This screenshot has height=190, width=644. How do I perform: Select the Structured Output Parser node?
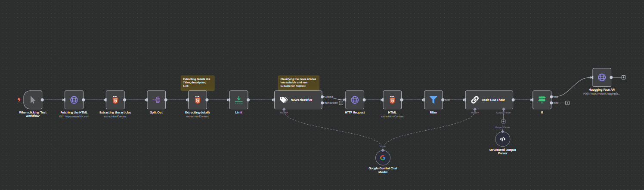pyautogui.click(x=502, y=139)
